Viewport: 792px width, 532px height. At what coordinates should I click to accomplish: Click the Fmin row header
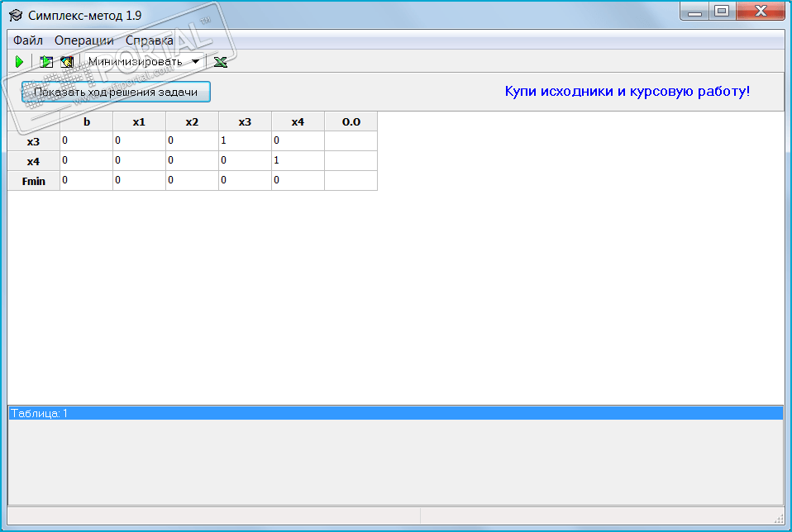tap(33, 181)
